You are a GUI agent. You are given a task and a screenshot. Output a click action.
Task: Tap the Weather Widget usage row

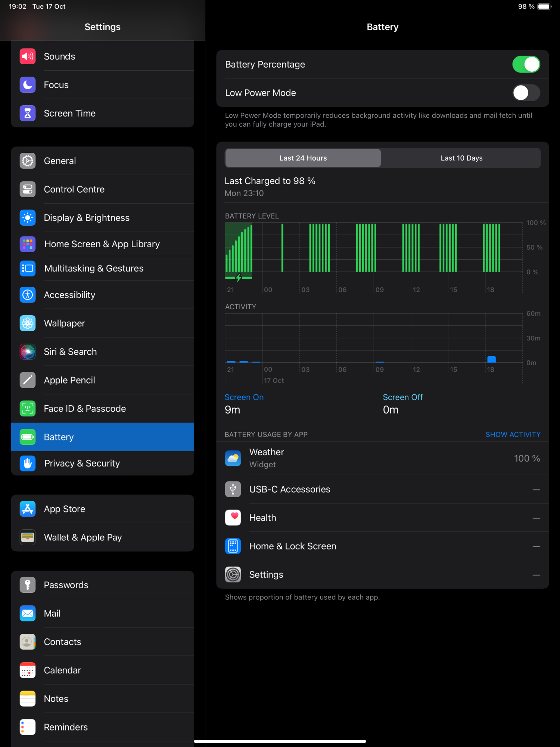(383, 458)
